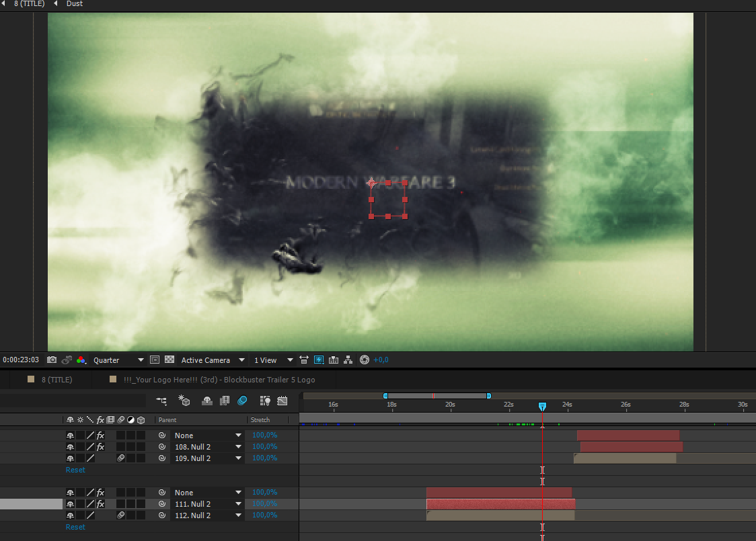Click the red anchor point crosshair in the viewer

pyautogui.click(x=371, y=183)
